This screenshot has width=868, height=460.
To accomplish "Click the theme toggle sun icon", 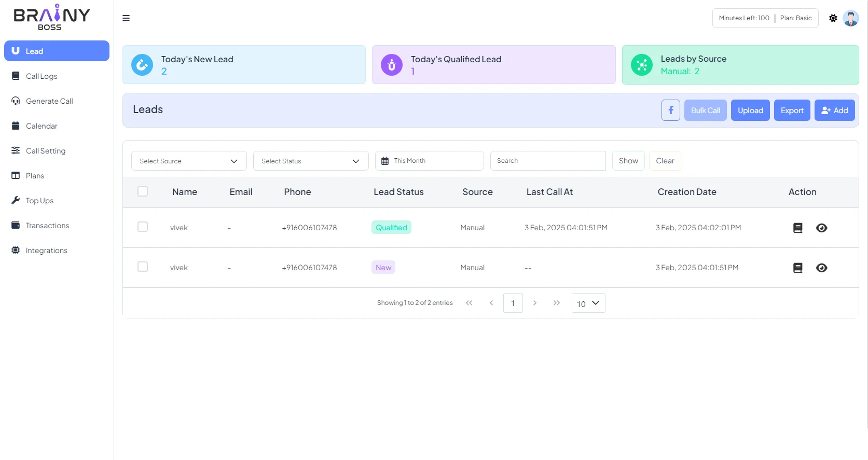I will click(x=833, y=18).
